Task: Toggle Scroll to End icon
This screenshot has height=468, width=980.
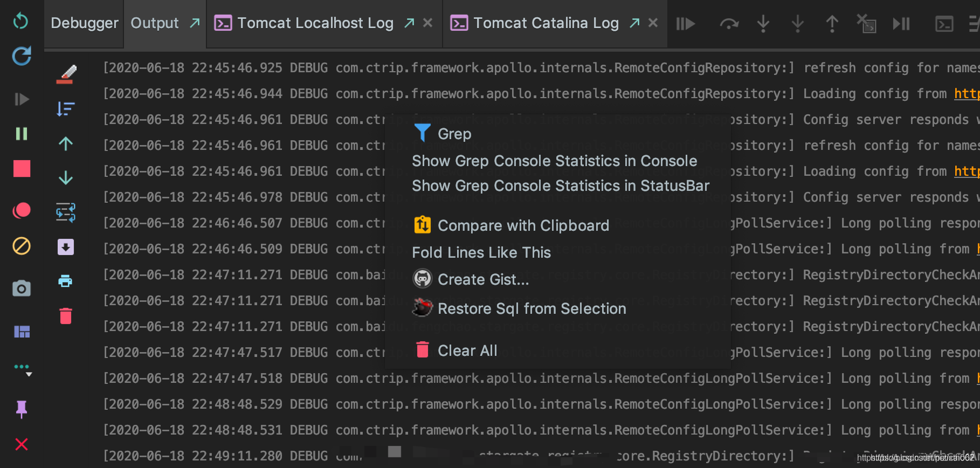Action: point(66,247)
